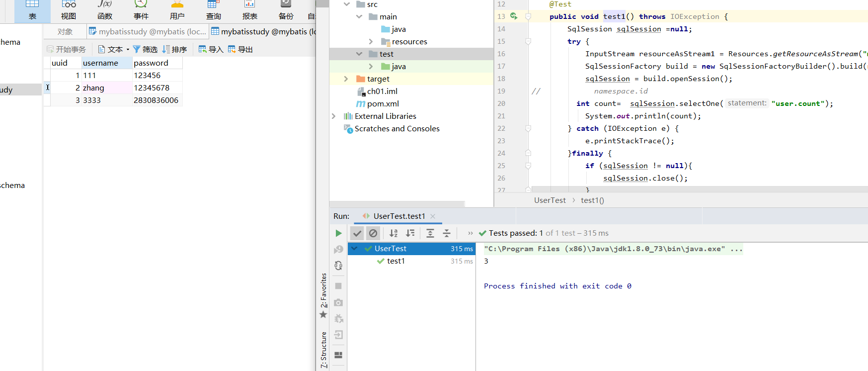Click the Toggle auto-test icon

[338, 266]
